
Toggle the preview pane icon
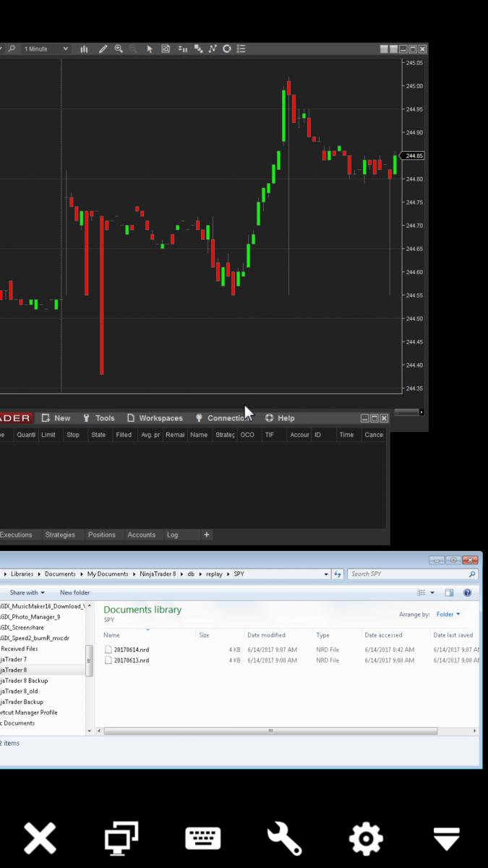pos(449,593)
